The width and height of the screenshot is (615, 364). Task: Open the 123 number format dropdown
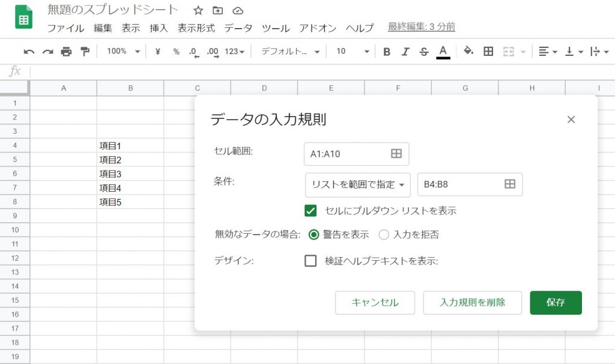[x=235, y=52]
